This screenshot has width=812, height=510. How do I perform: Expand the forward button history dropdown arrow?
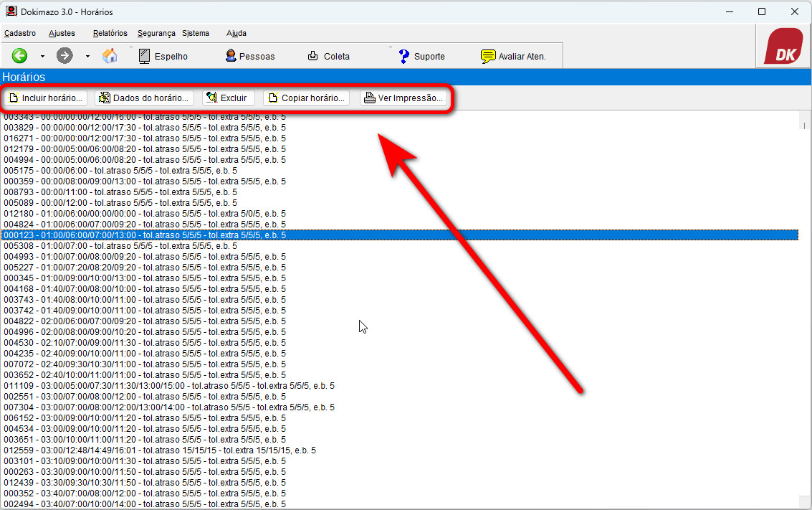pos(87,56)
